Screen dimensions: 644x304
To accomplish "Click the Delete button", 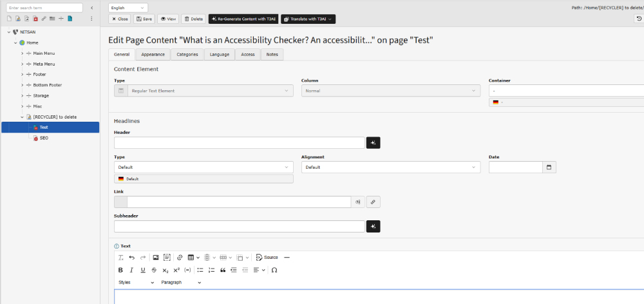I will point(193,19).
